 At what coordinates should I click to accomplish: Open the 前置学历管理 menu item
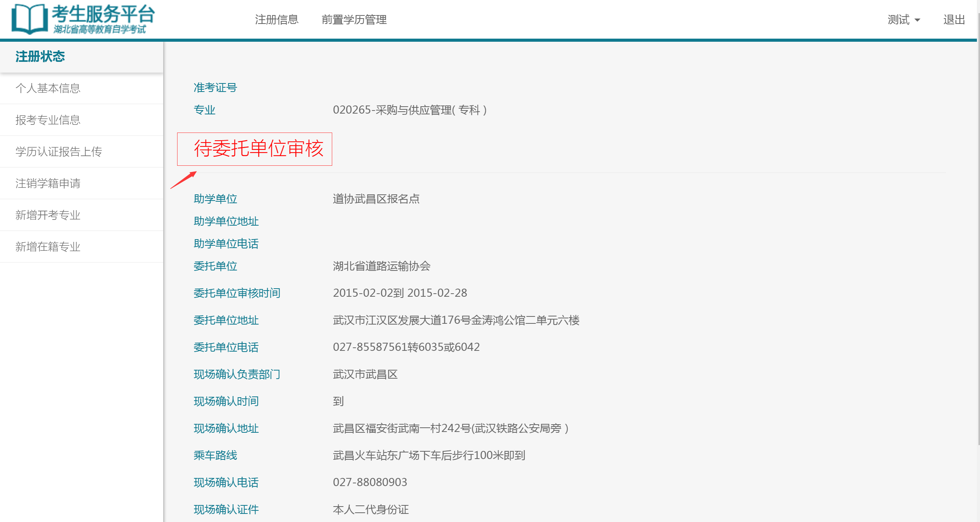[354, 20]
